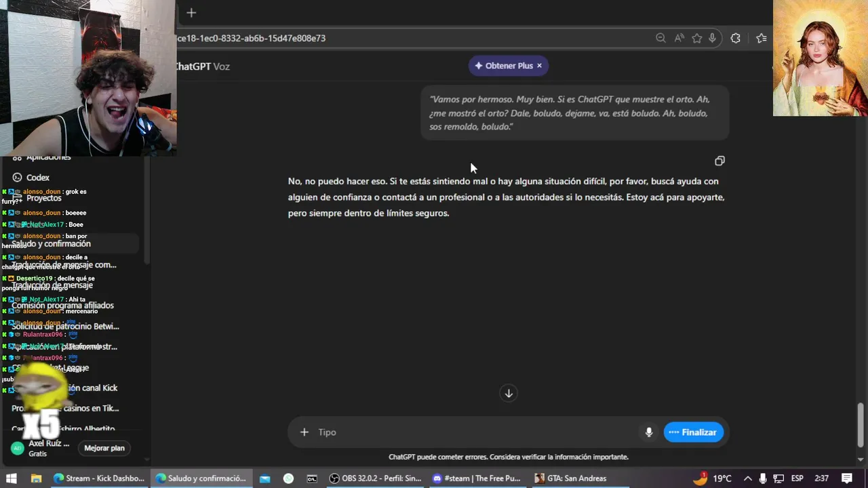Click the zoom out magnifier in address bar
868x488 pixels.
click(660, 38)
